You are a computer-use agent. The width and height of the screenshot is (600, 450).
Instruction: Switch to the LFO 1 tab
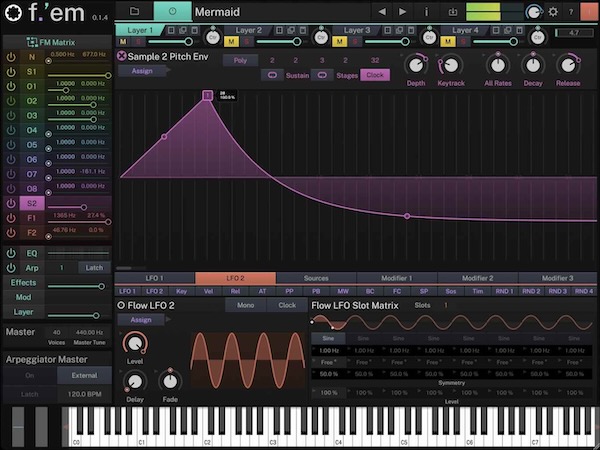[154, 278]
